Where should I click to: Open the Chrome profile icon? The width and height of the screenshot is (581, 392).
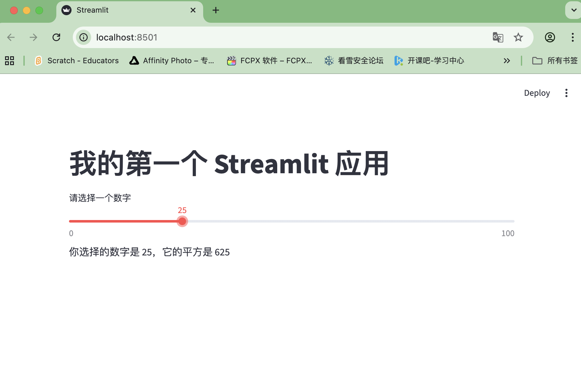pos(550,37)
